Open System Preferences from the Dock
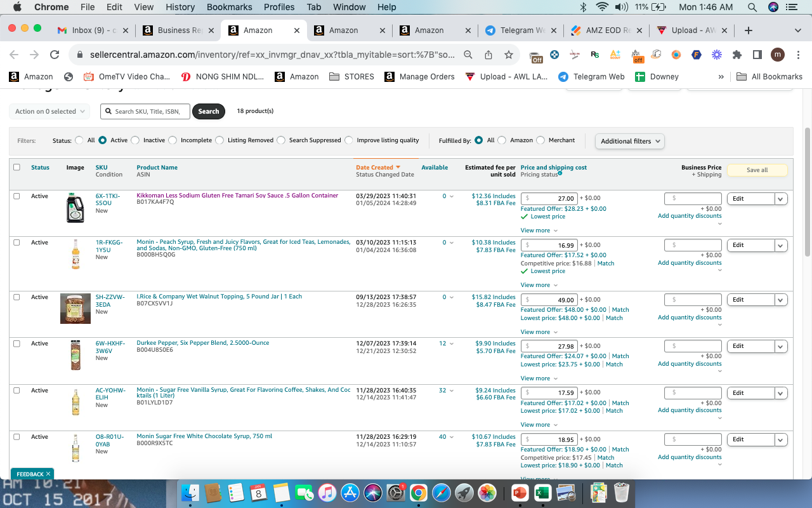The height and width of the screenshot is (508, 812). point(396,492)
